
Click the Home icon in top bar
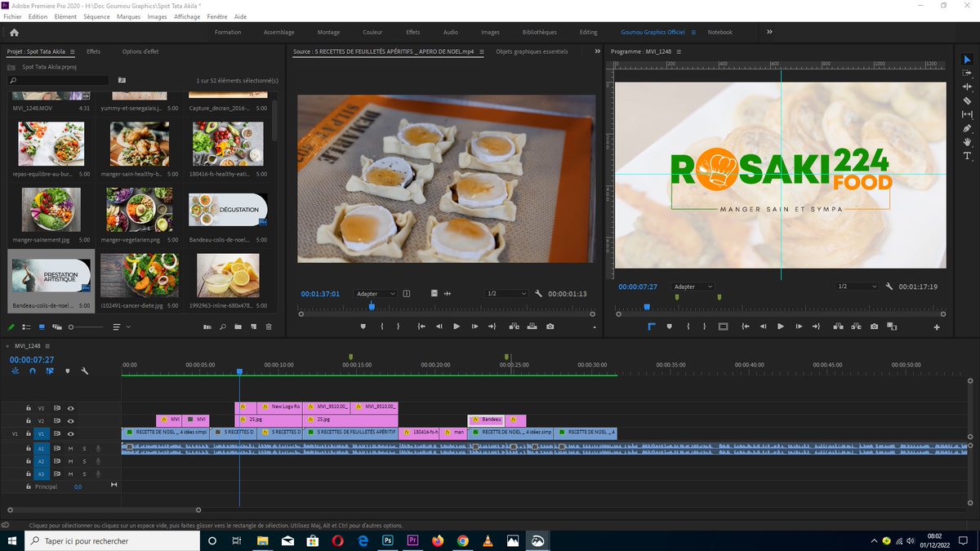click(14, 32)
